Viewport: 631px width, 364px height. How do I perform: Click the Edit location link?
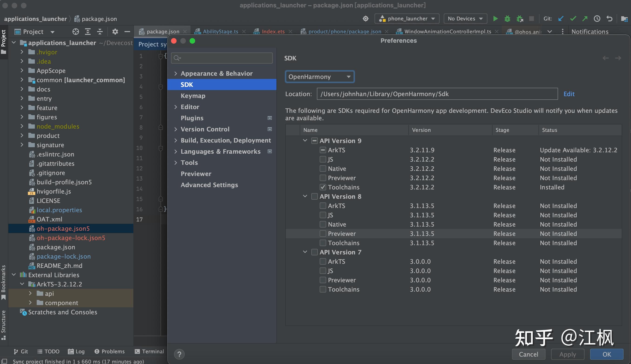click(569, 94)
